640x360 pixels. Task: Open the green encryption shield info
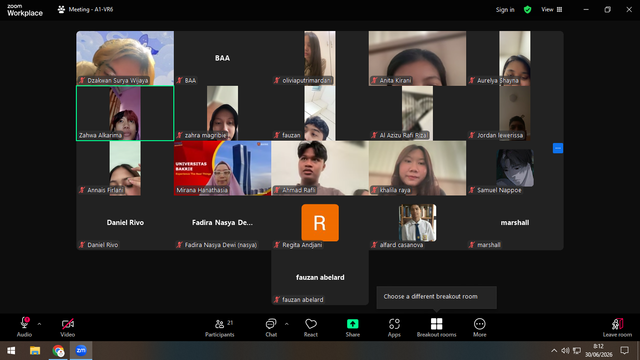527,9
